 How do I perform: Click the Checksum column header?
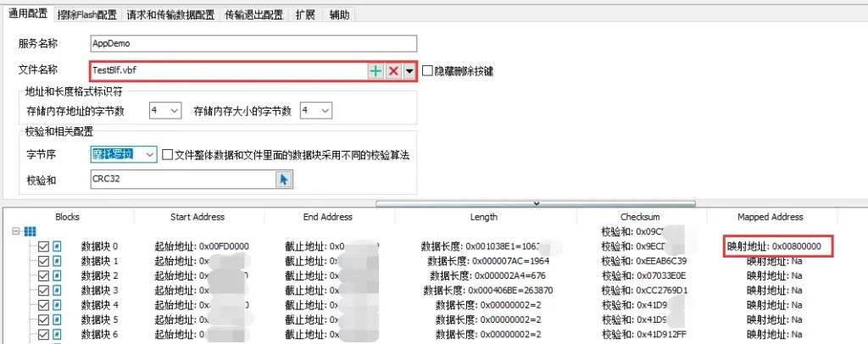click(x=640, y=217)
